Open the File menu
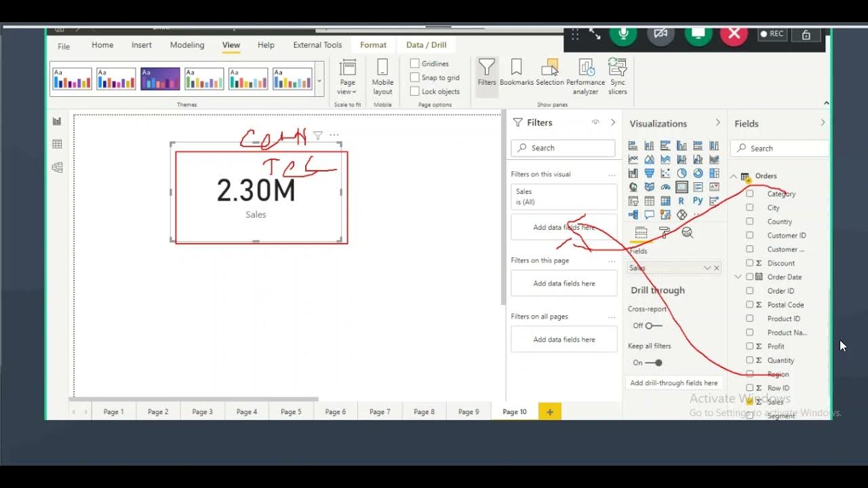Screen dimensions: 868x488 pos(64,47)
